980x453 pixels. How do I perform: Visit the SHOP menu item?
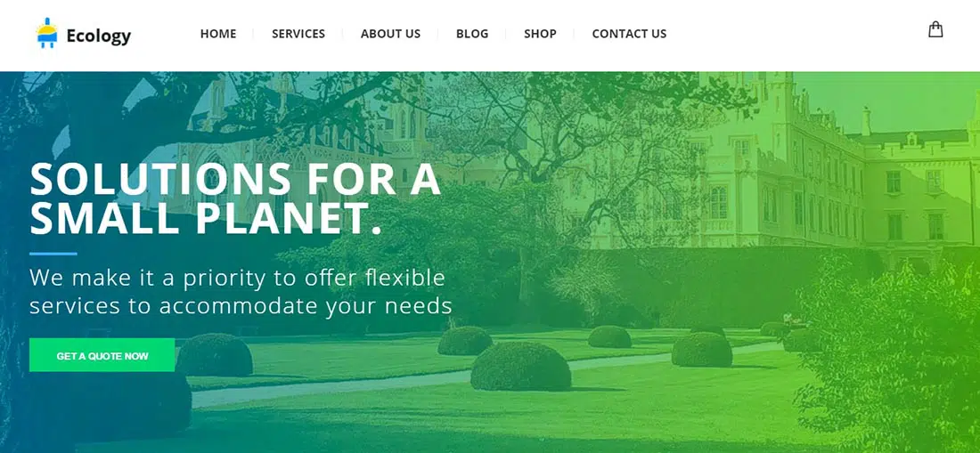(x=540, y=34)
